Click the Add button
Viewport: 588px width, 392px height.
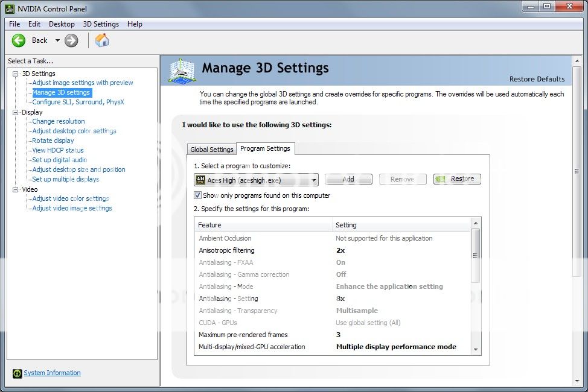(x=348, y=179)
